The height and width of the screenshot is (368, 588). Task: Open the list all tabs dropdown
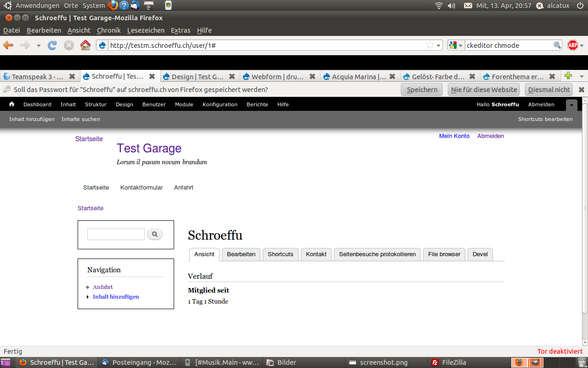tap(582, 76)
